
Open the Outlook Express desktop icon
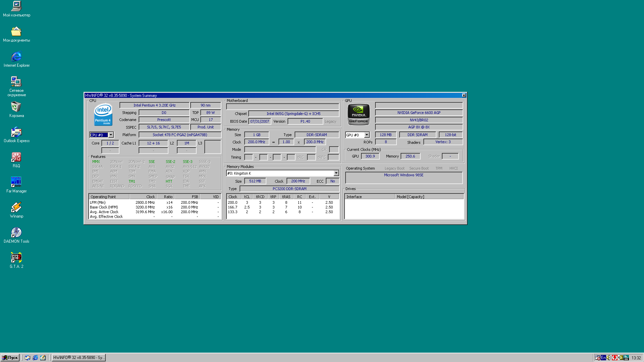pyautogui.click(x=16, y=132)
